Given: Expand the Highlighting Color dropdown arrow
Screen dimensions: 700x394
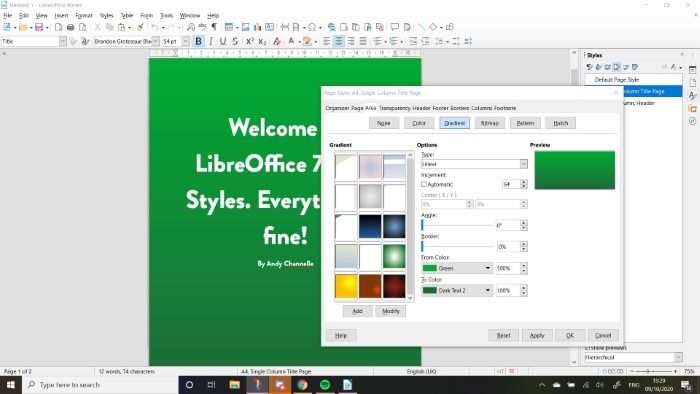Looking at the screenshot, I should (315, 41).
